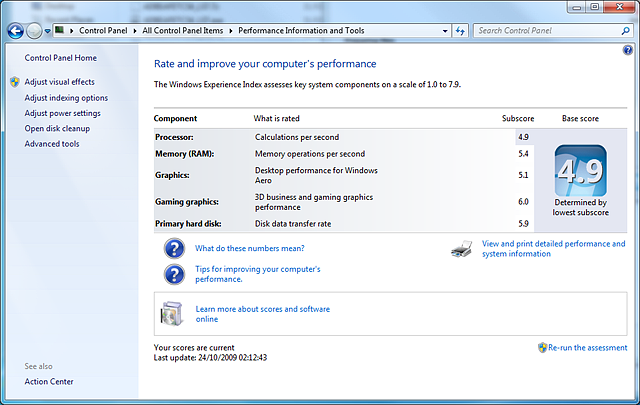Click question icon beside Tips for improving
Viewport: 640px width, 405px height.
pos(174,274)
